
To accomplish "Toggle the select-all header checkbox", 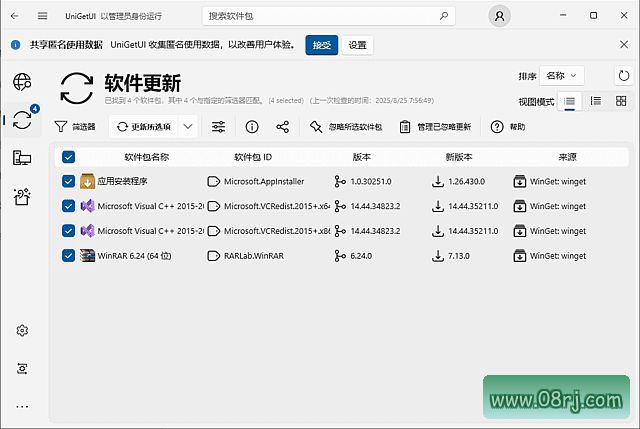I will [68, 157].
